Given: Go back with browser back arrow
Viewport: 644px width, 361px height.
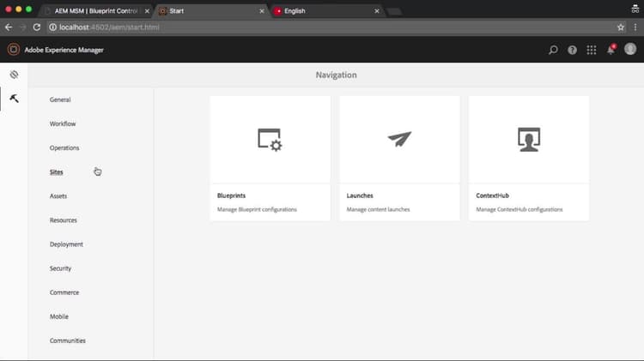Looking at the screenshot, I should tap(9, 27).
